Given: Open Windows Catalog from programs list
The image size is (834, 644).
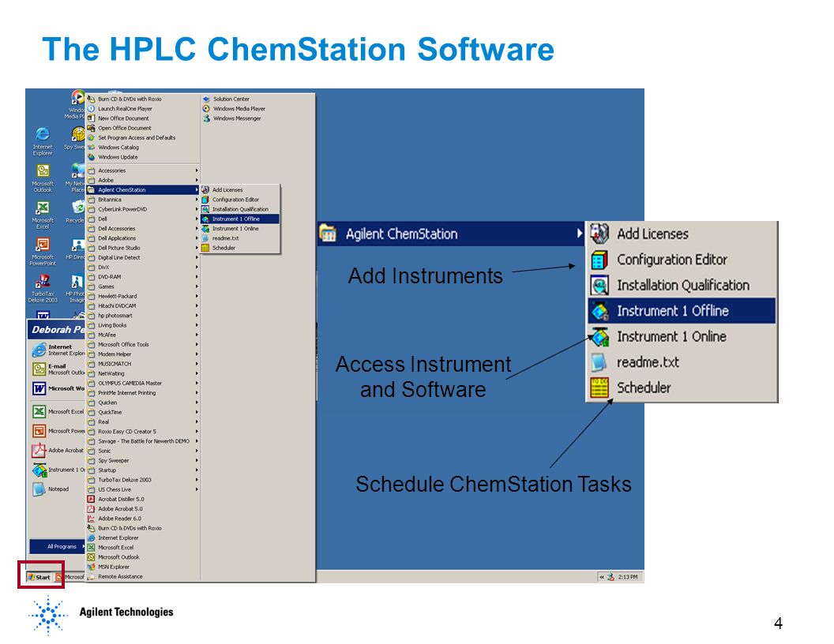Looking at the screenshot, I should coord(142,148).
